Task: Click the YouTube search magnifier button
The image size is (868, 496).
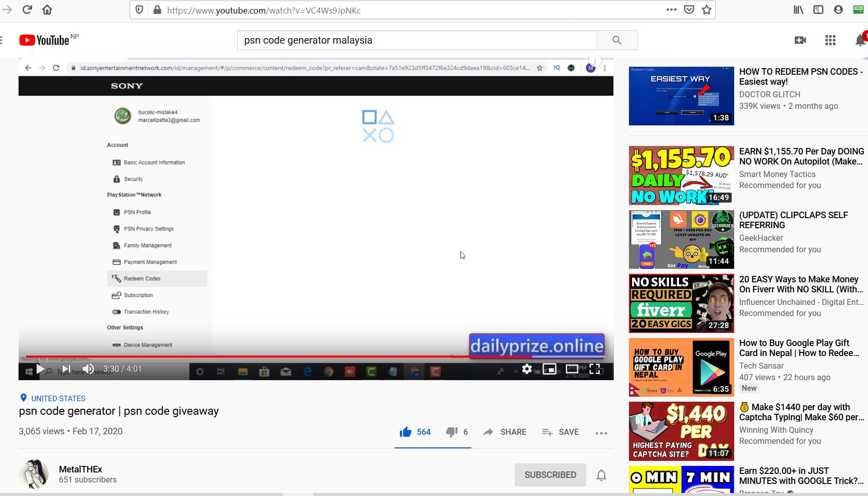Action: pyautogui.click(x=617, y=40)
